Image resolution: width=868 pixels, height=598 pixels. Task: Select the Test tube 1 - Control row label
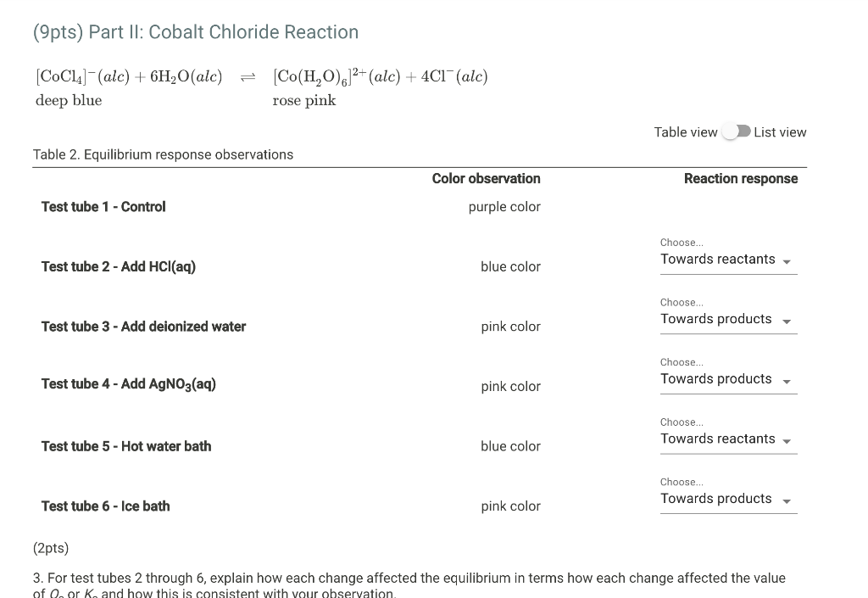pyautogui.click(x=103, y=206)
